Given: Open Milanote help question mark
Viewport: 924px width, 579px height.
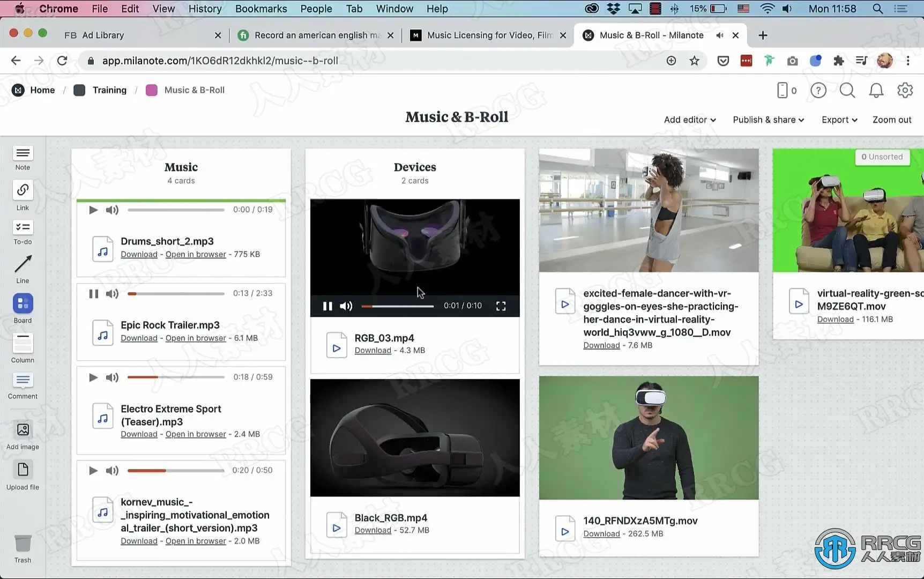Looking at the screenshot, I should tap(818, 90).
